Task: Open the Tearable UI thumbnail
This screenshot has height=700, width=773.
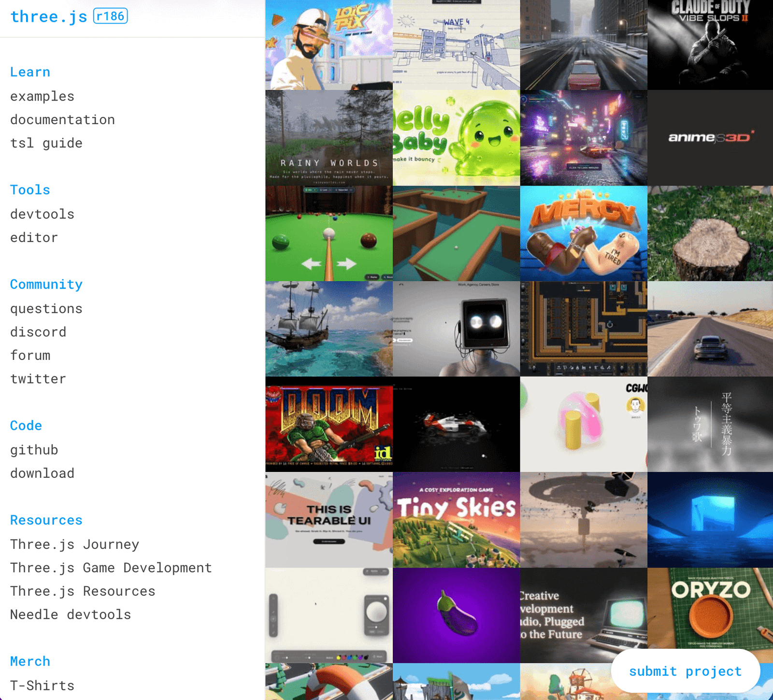Action: [329, 520]
